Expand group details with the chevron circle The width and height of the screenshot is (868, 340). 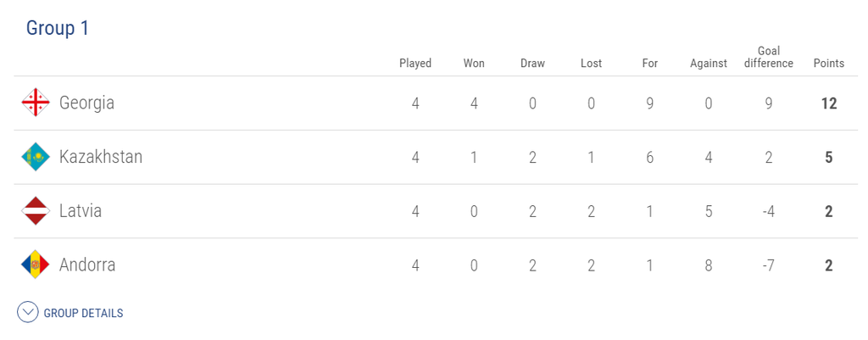coord(28,312)
